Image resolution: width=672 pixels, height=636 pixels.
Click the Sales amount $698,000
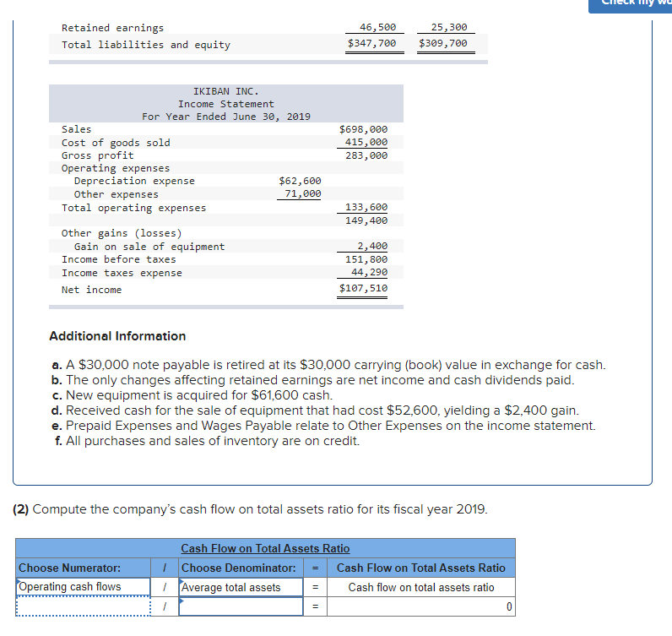(363, 129)
